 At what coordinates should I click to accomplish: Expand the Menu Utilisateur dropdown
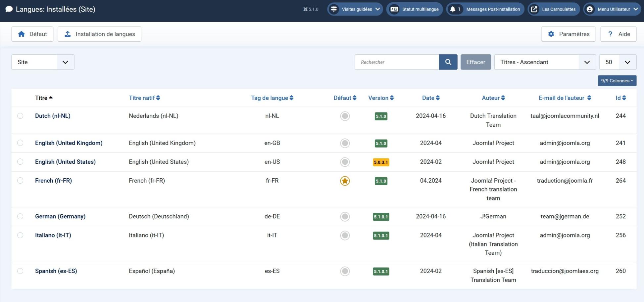(612, 9)
